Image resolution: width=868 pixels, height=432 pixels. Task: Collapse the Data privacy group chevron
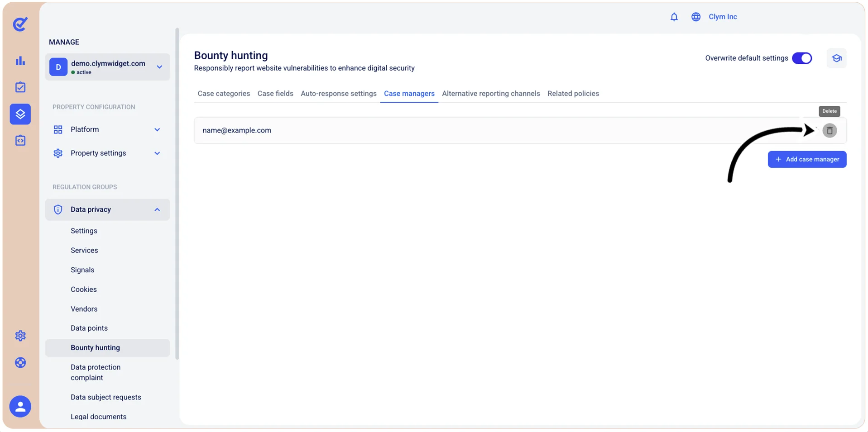click(157, 209)
